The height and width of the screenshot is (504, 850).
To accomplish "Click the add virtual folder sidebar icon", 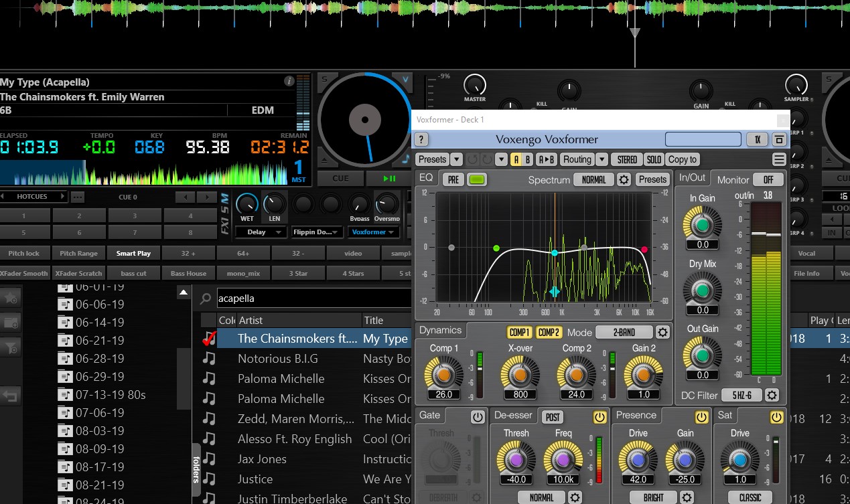I will (11, 322).
